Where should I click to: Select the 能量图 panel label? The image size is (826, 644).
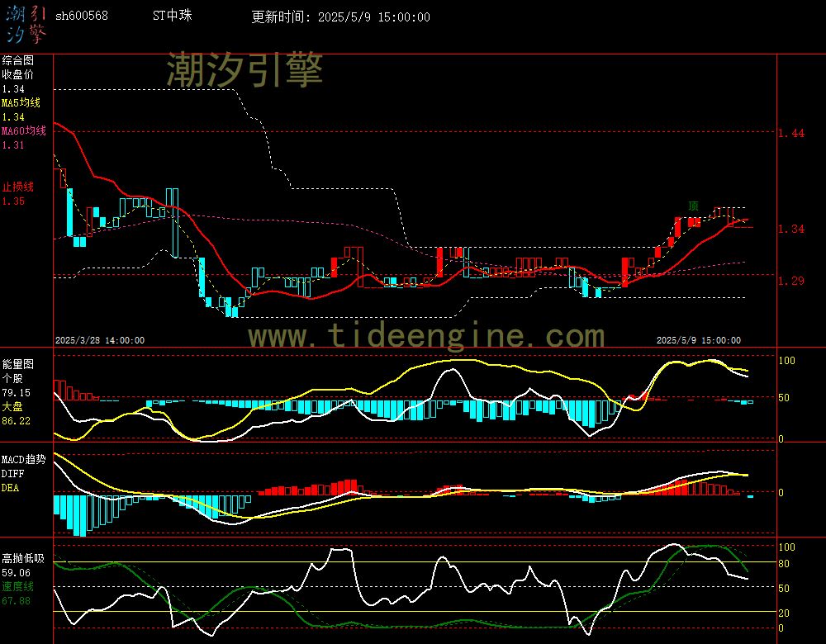[18, 364]
